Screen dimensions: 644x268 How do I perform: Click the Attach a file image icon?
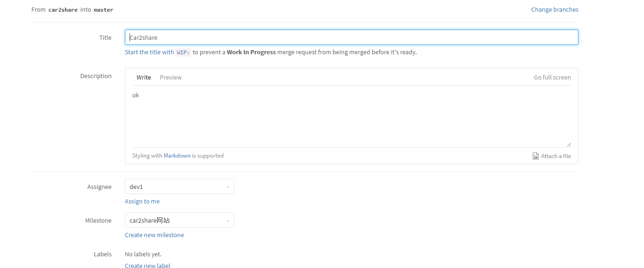[x=535, y=156]
